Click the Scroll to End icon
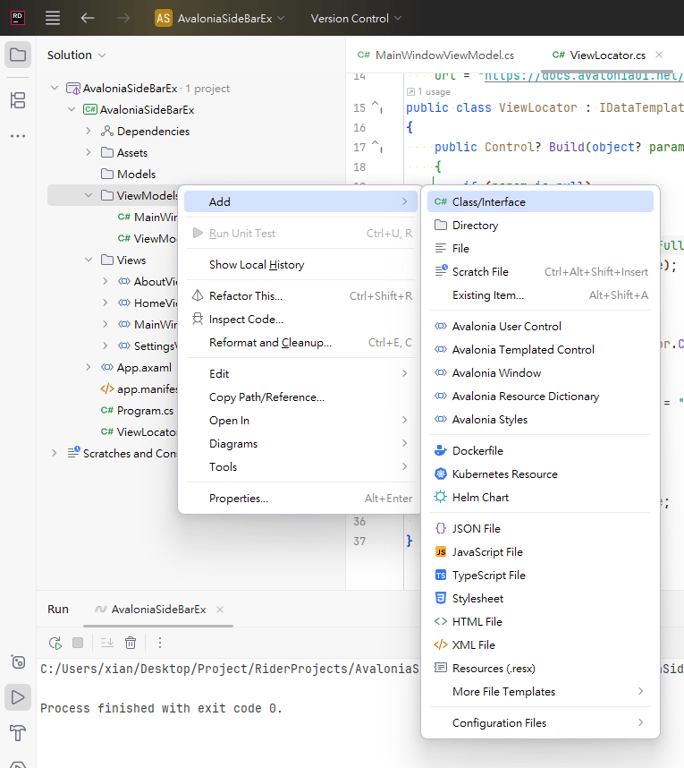This screenshot has height=768, width=684. (107, 643)
